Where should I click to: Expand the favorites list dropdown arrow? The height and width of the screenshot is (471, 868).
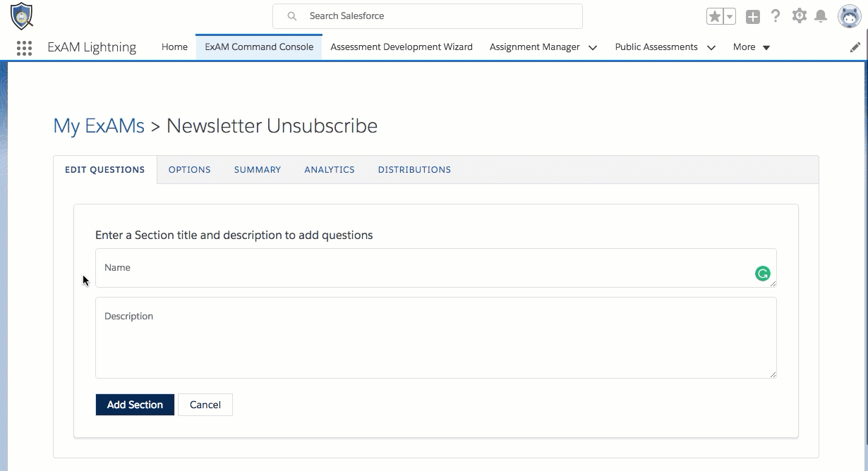pyautogui.click(x=730, y=17)
